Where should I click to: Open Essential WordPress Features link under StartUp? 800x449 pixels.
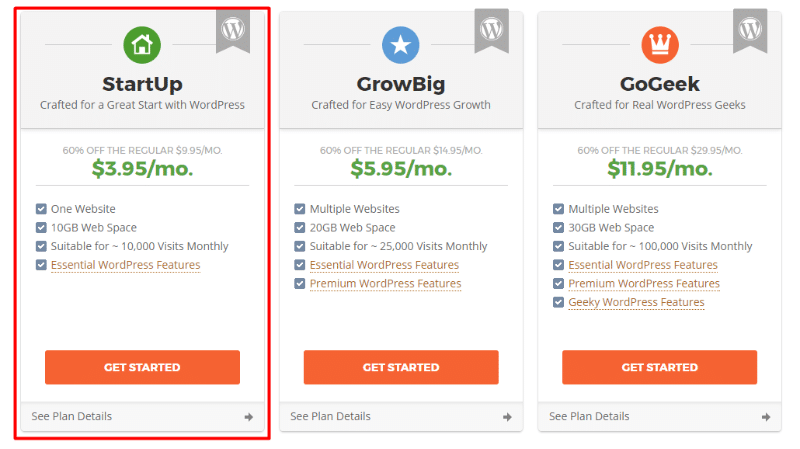pos(126,265)
